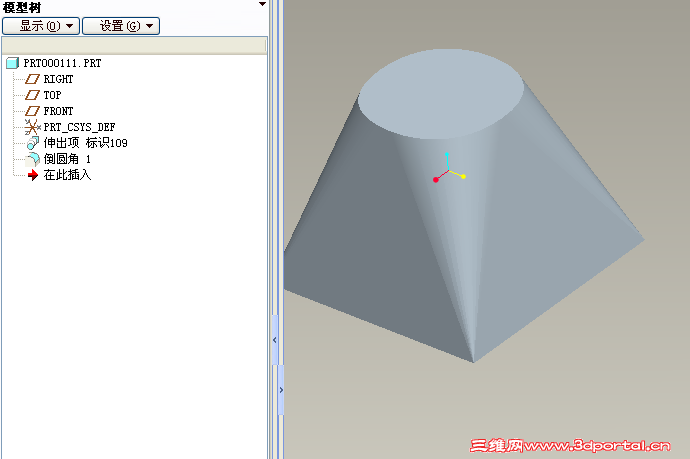Open the 显示(O) dropdown button
The width and height of the screenshot is (690, 459).
41,26
